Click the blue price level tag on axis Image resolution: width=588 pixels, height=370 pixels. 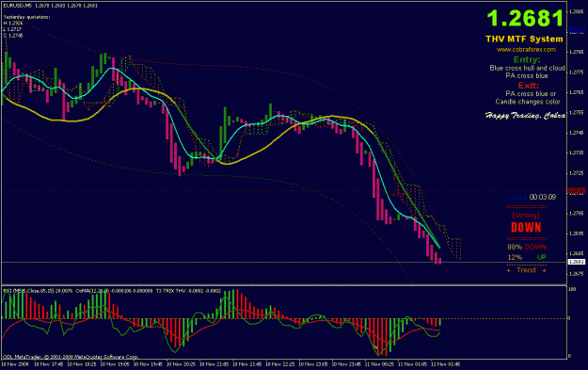577,29
